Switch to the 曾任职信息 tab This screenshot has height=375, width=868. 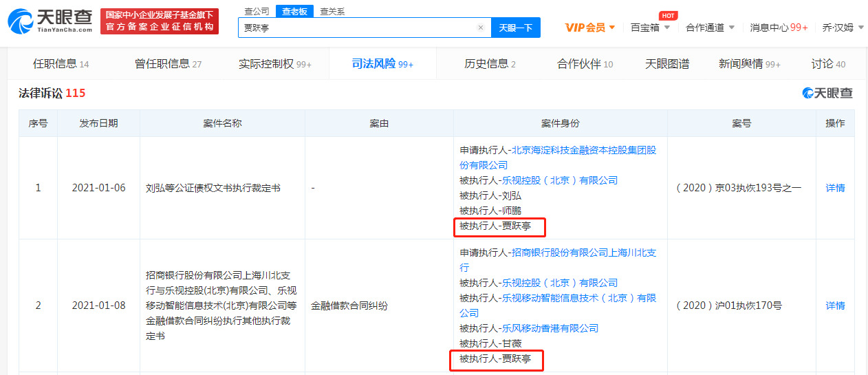[x=169, y=64]
